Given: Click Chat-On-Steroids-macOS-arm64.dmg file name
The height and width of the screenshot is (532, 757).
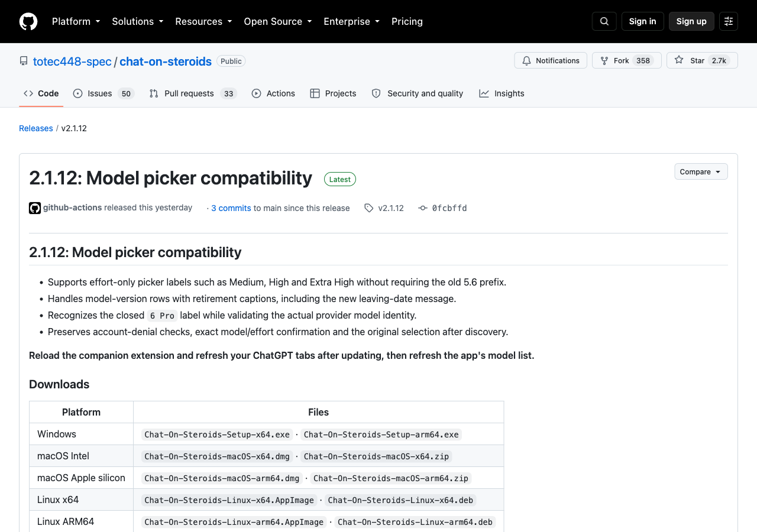Looking at the screenshot, I should pos(222,478).
